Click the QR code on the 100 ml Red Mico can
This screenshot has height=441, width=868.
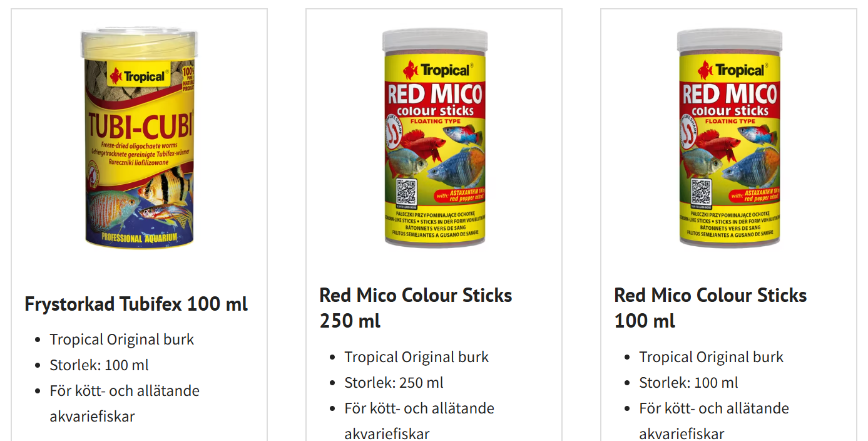click(701, 192)
